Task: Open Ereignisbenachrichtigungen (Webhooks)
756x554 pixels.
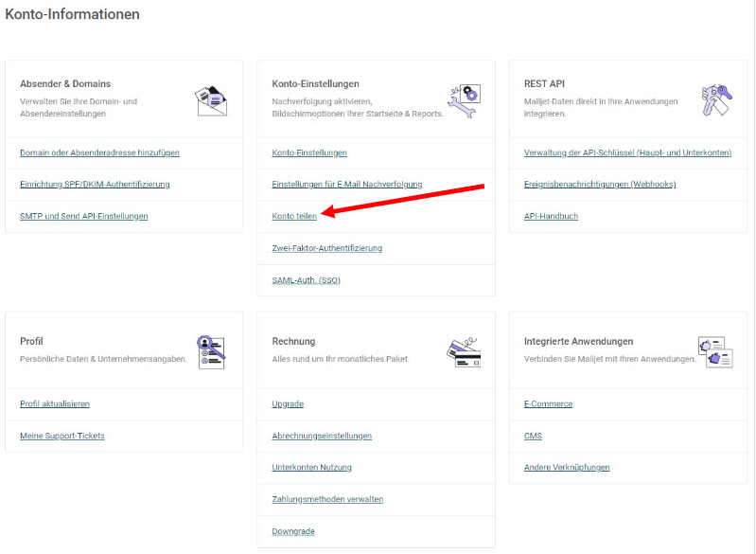Action: coord(600,185)
